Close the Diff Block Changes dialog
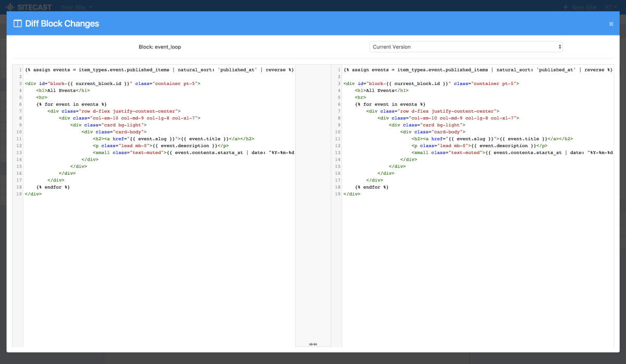 [611, 24]
